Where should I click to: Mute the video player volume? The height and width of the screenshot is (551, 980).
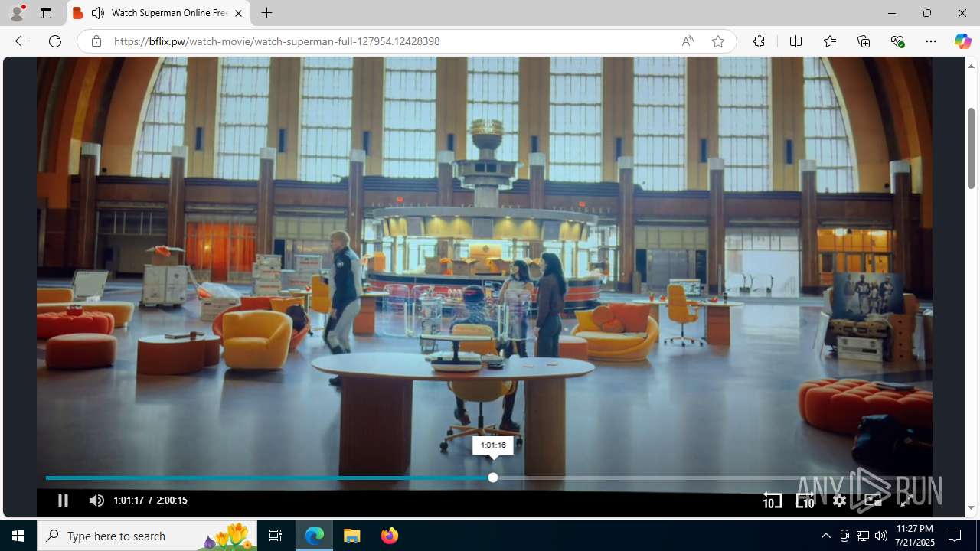point(96,500)
